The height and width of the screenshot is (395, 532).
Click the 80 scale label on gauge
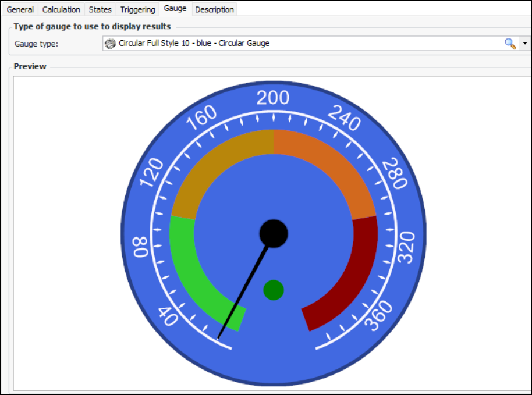tap(140, 247)
